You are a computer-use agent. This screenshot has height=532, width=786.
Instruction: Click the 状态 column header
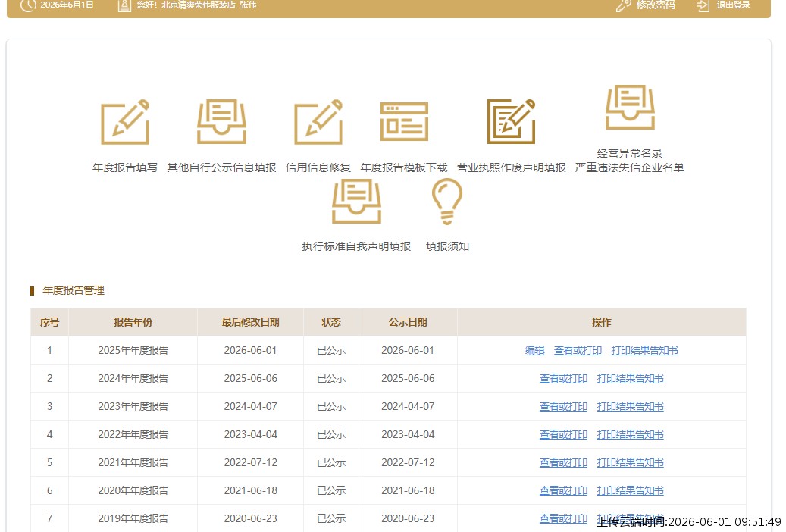[x=330, y=322]
